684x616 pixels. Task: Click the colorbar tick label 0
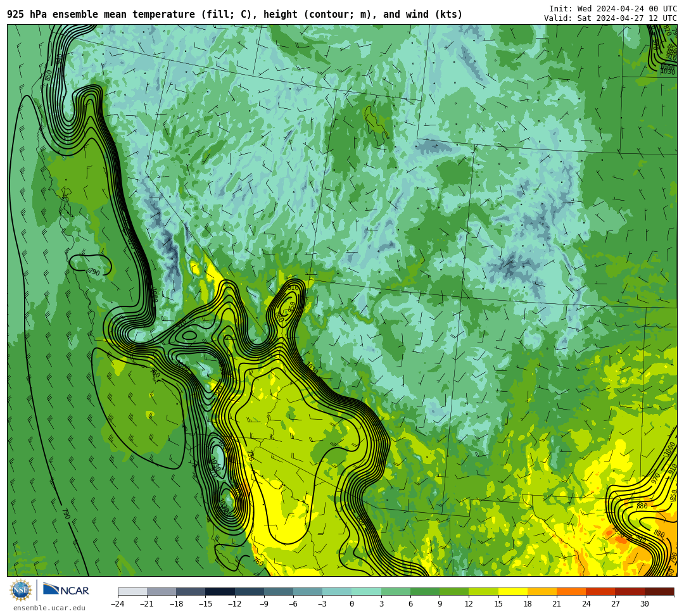pyautogui.click(x=351, y=604)
